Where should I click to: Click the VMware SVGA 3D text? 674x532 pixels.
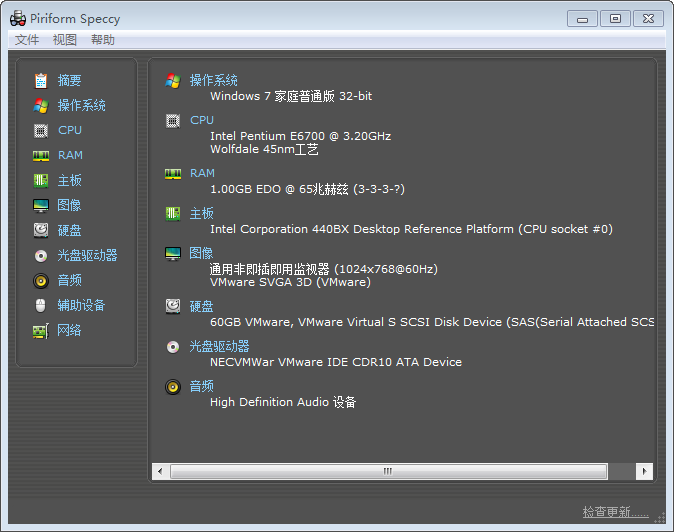[290, 282]
